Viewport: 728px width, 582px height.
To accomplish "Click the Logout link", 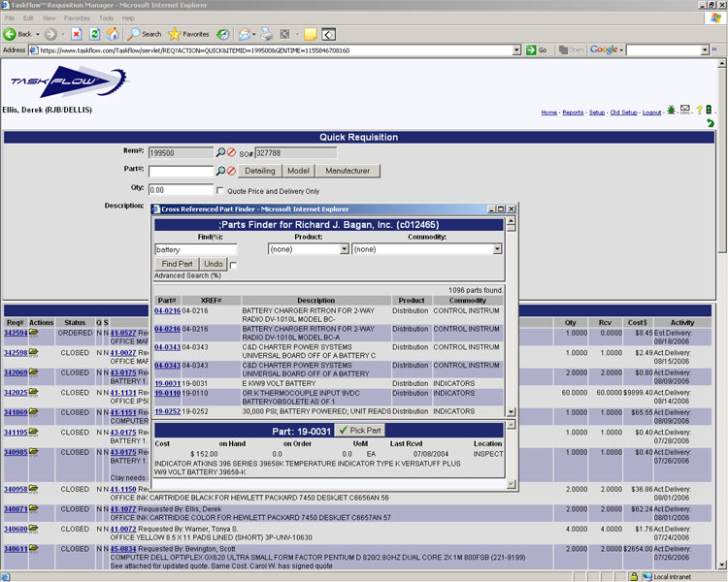I will 652,113.
